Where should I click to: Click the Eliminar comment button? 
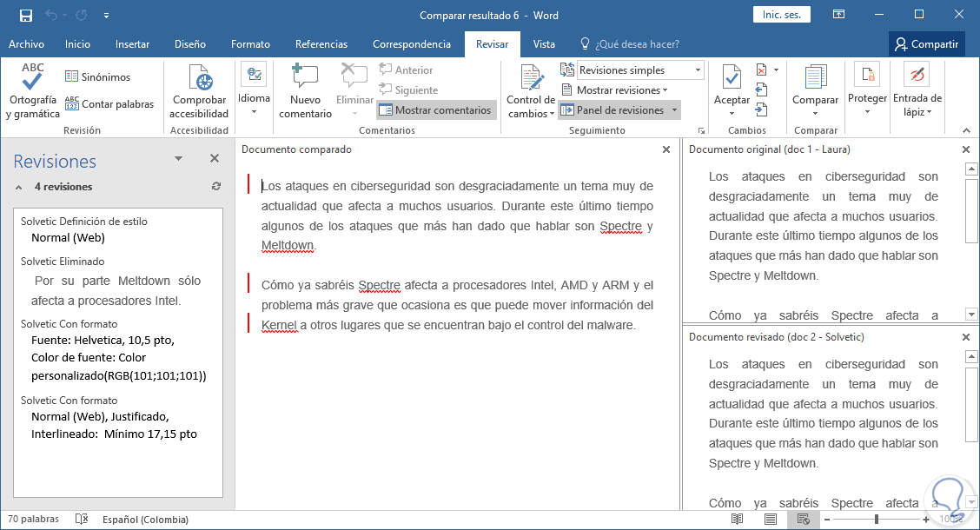pos(354,90)
